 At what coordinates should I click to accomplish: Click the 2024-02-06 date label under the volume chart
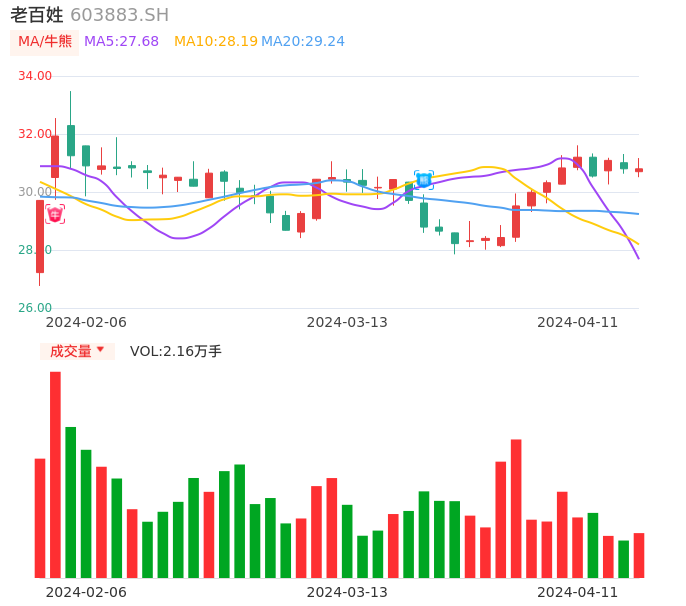coord(86,592)
